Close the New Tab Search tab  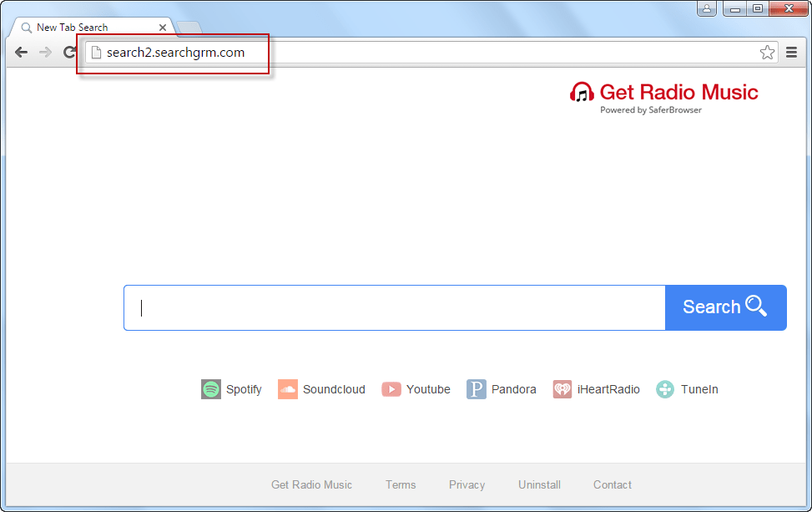163,28
